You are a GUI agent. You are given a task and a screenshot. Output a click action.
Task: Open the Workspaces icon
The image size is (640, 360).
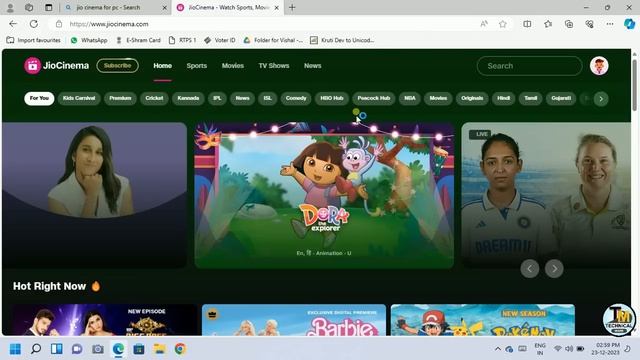(29, 7)
